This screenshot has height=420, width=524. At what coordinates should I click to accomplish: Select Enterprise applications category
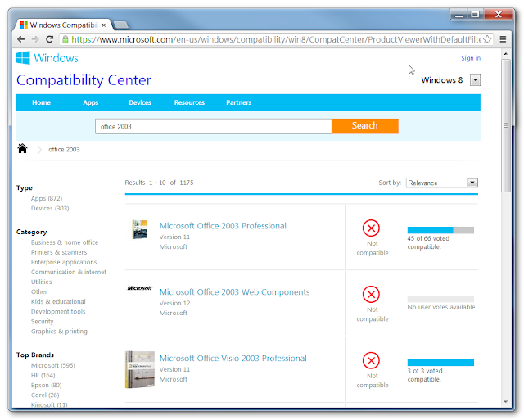[x=64, y=262]
